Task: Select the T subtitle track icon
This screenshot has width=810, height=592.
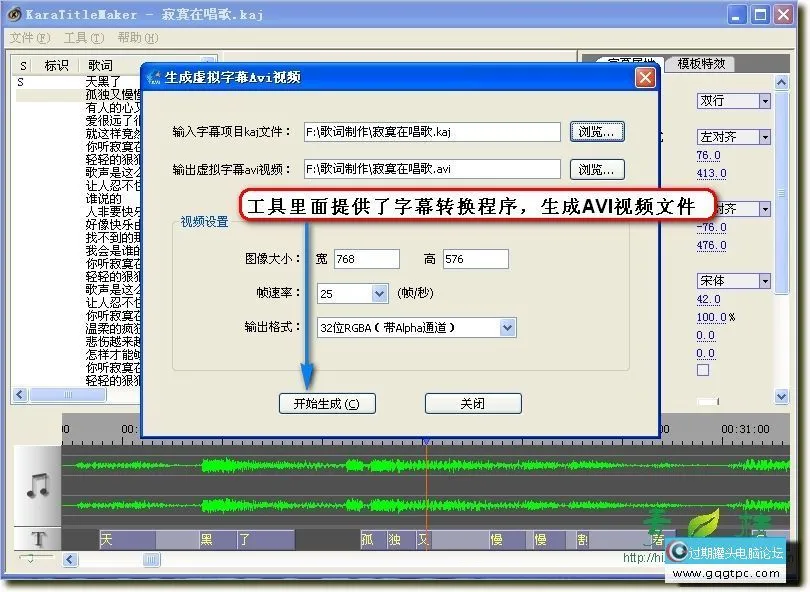Action: click(x=37, y=538)
